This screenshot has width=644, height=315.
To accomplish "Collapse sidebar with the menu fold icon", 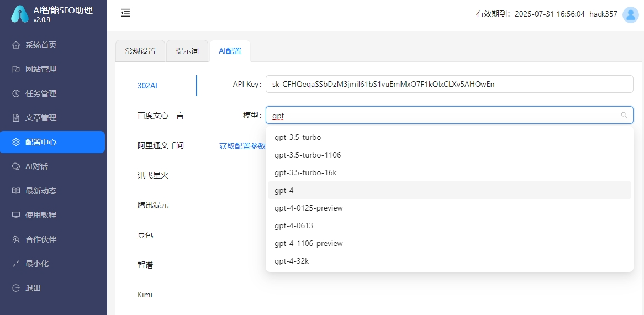I will tap(125, 13).
